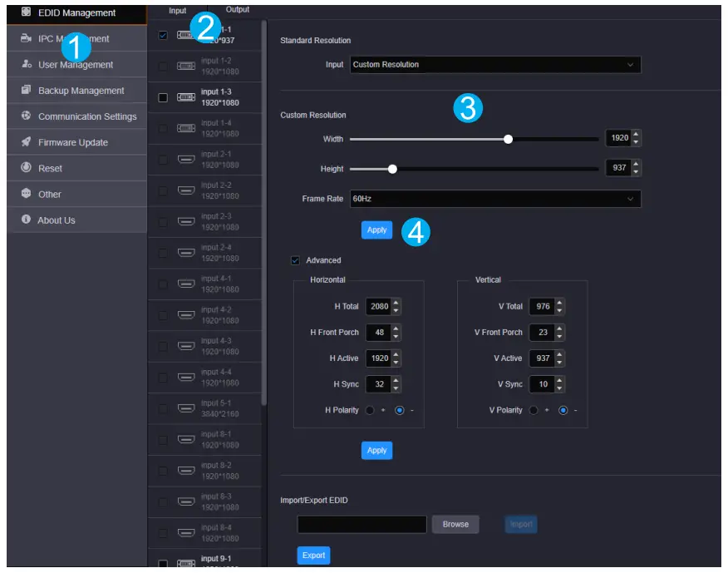Click Apply under Frame Rate
This screenshot has width=728, height=573.
coord(376,230)
